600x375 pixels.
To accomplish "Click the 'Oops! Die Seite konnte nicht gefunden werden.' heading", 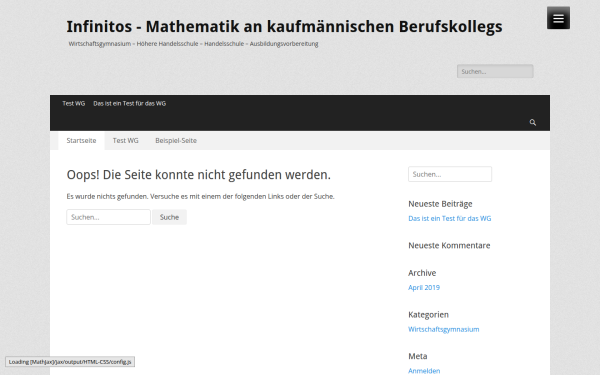I will [199, 175].
